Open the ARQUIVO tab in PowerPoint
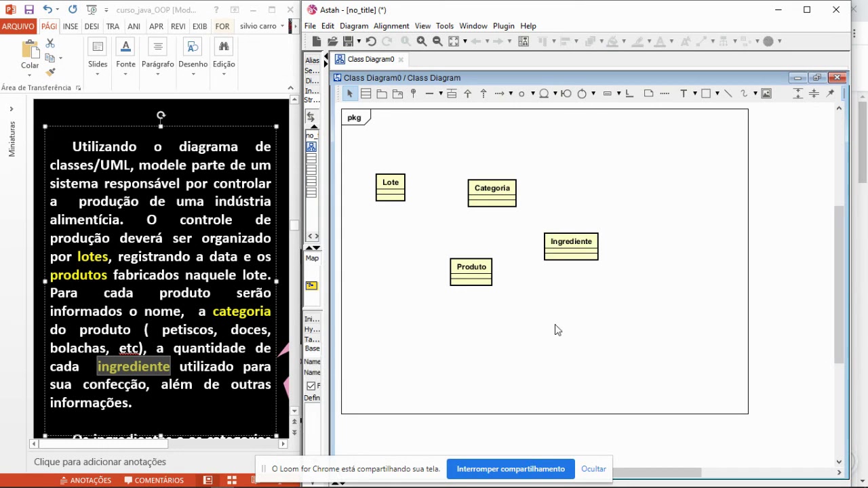This screenshot has height=488, width=868. 18,26
